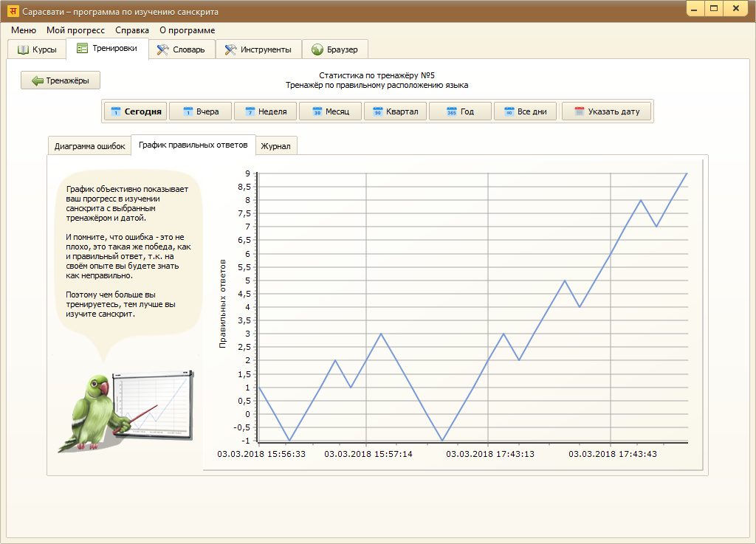The height and width of the screenshot is (544, 756).
Task: Show statistics for Все дни
Action: coord(525,111)
